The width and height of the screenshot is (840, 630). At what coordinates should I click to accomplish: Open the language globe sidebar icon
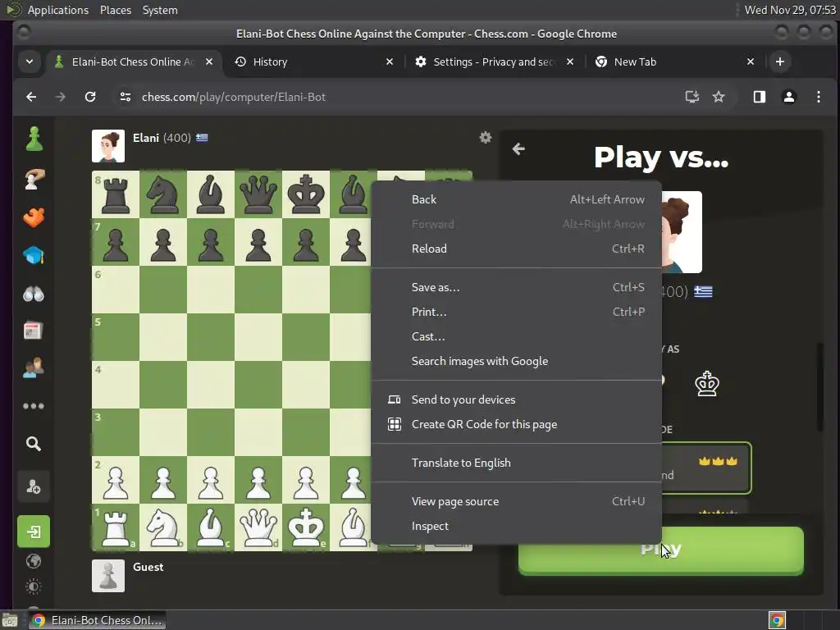(x=34, y=561)
